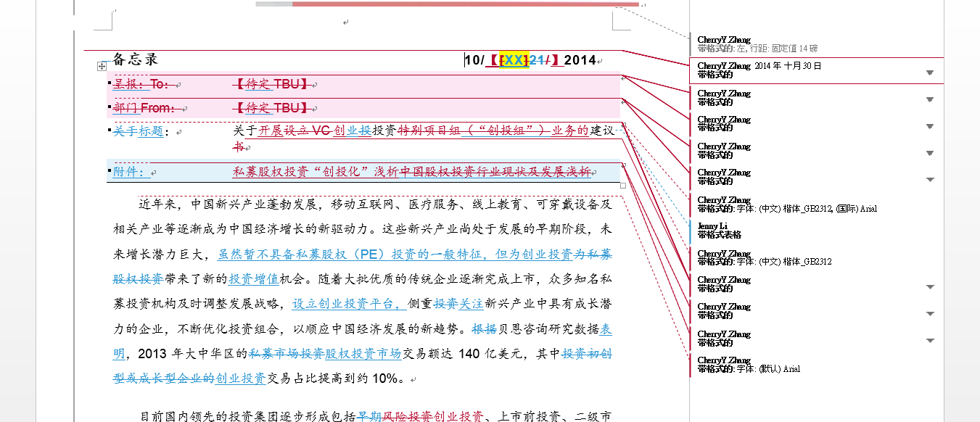This screenshot has height=422, width=980.
Task: Click the struck-through 投资关注 text
Action: 459,304
